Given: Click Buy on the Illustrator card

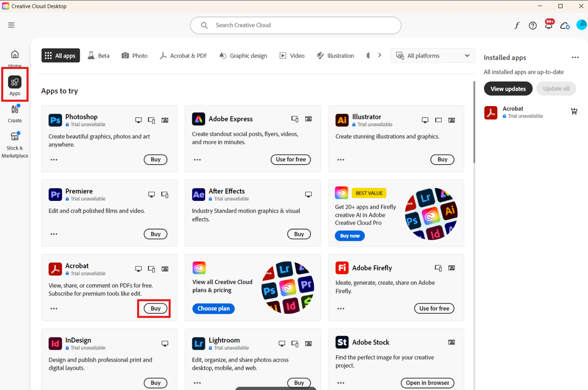Looking at the screenshot, I should pyautogui.click(x=442, y=160).
